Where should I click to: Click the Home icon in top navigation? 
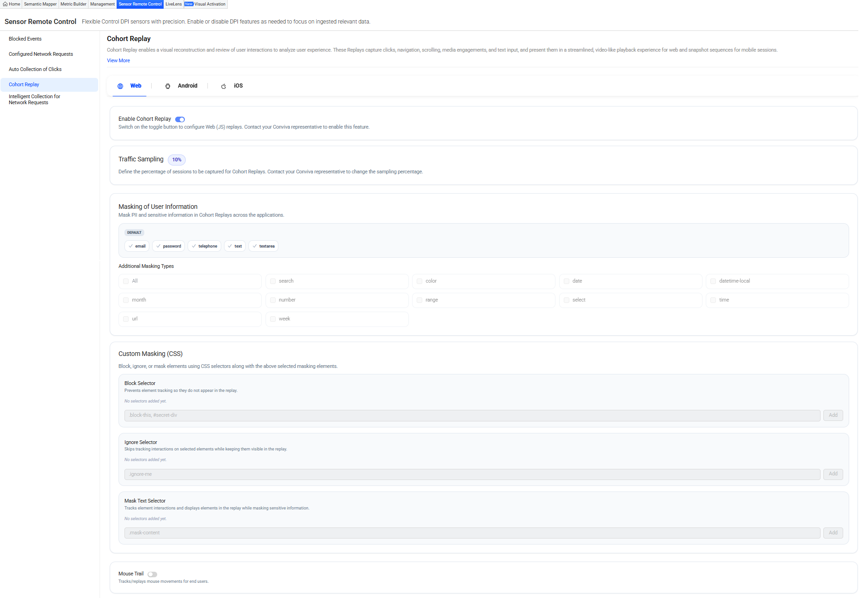pyautogui.click(x=5, y=4)
